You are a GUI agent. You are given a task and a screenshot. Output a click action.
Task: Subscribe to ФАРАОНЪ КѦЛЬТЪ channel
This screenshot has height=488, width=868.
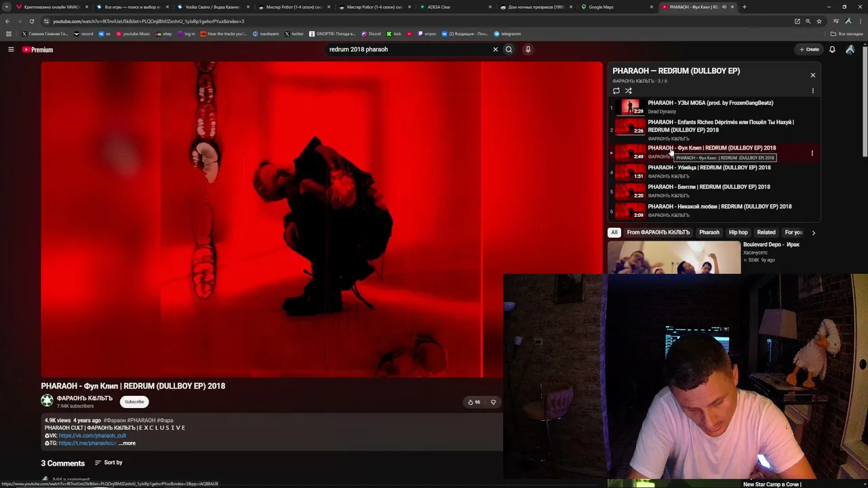coord(134,402)
